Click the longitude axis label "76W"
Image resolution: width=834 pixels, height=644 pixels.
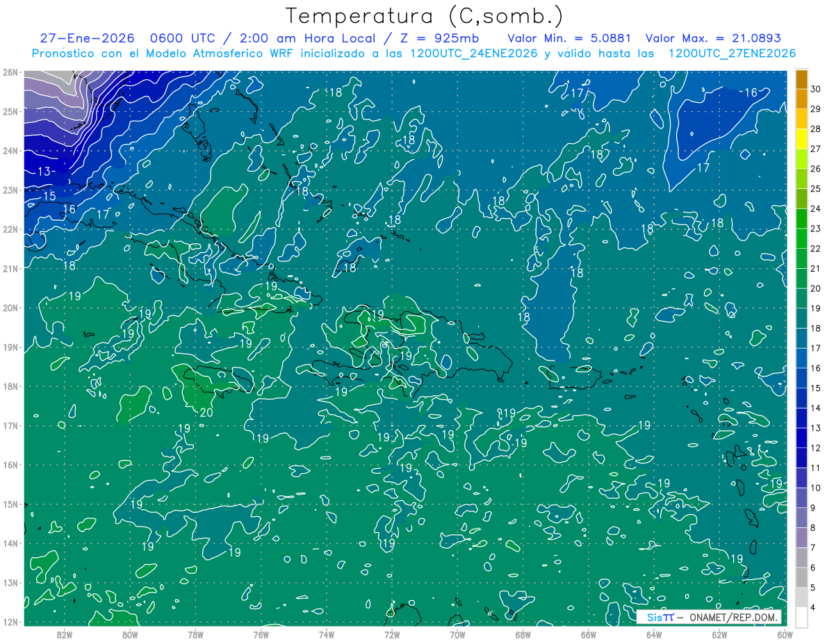(261, 634)
